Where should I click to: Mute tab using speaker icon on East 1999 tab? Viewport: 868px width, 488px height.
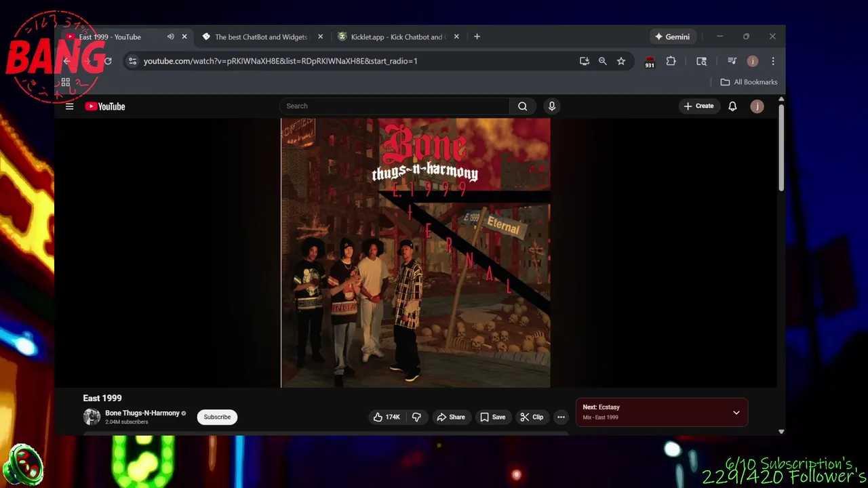click(170, 37)
